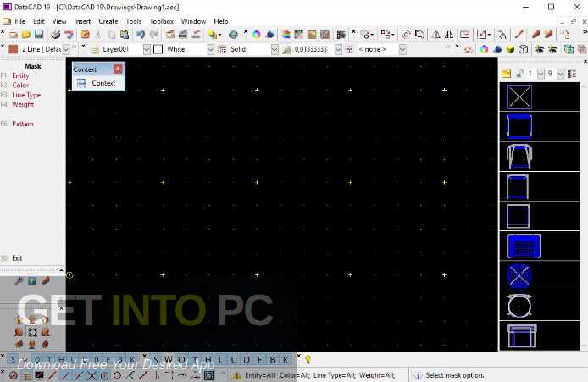588x382 pixels.
Task: Click the circle-center snap icon in bottom toolbar
Action: tap(104, 375)
